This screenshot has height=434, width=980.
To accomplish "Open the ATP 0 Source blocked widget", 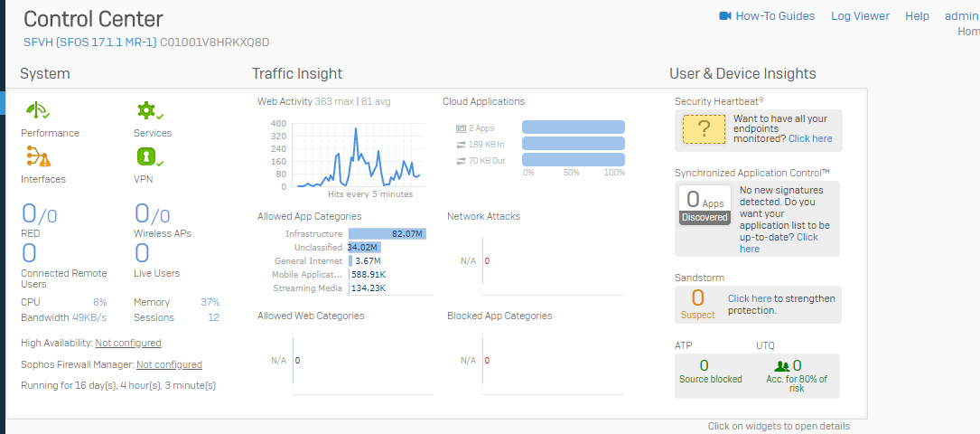I will coord(711,372).
